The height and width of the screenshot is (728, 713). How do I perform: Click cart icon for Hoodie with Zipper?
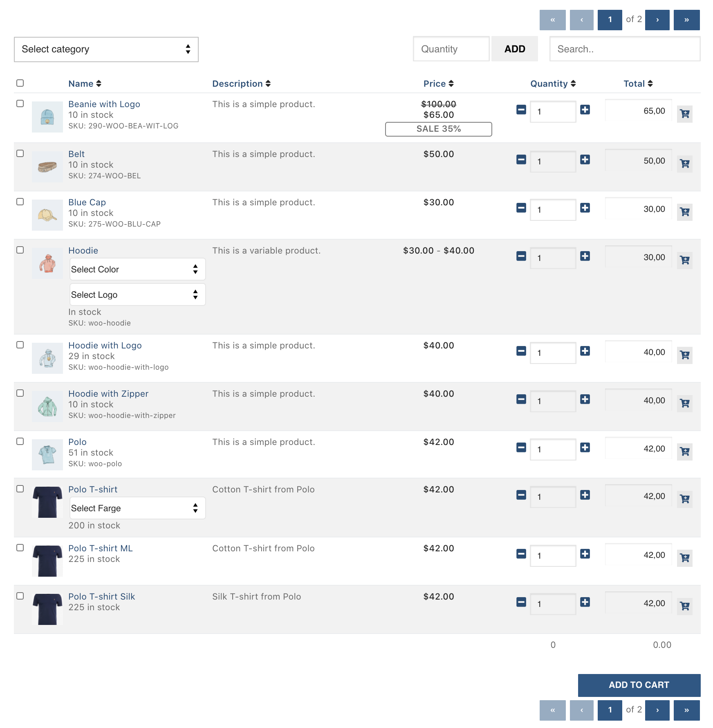[x=684, y=403]
